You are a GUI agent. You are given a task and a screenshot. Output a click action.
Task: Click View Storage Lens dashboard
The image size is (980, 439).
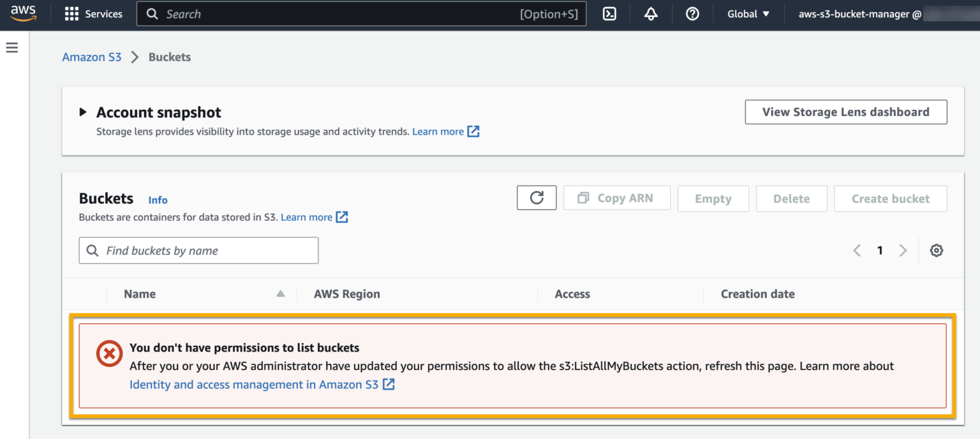[x=846, y=112]
